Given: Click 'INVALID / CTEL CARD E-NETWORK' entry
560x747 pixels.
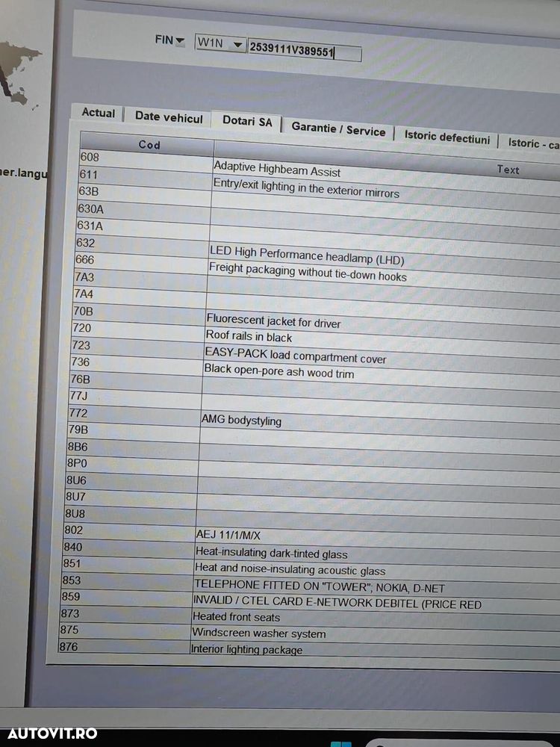Looking at the screenshot, I should (x=337, y=603).
